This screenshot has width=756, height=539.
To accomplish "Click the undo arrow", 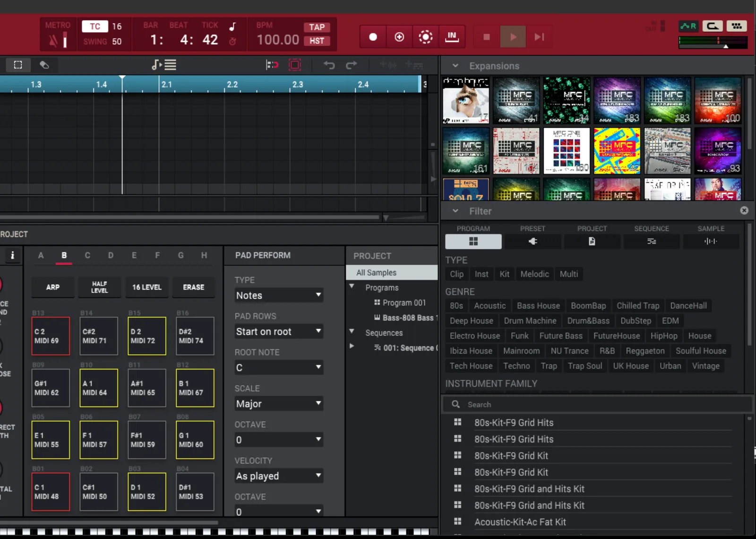I will (x=329, y=65).
